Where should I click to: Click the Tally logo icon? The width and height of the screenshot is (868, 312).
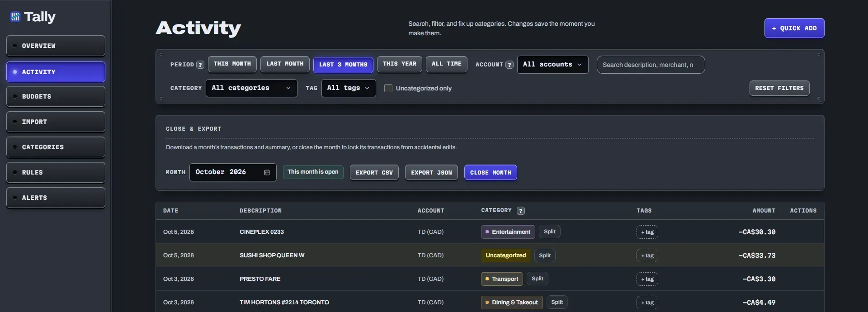(x=15, y=17)
